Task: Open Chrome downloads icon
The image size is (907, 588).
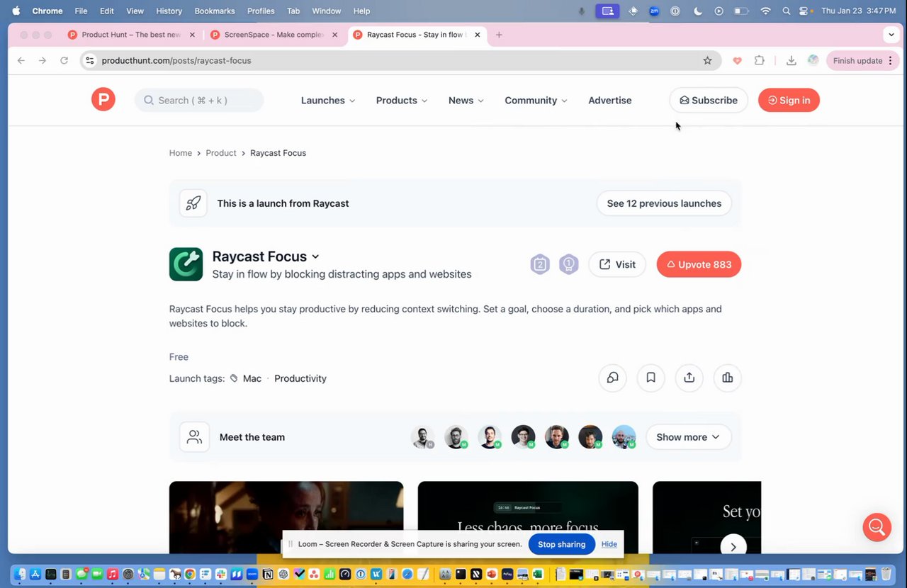Action: pos(791,61)
